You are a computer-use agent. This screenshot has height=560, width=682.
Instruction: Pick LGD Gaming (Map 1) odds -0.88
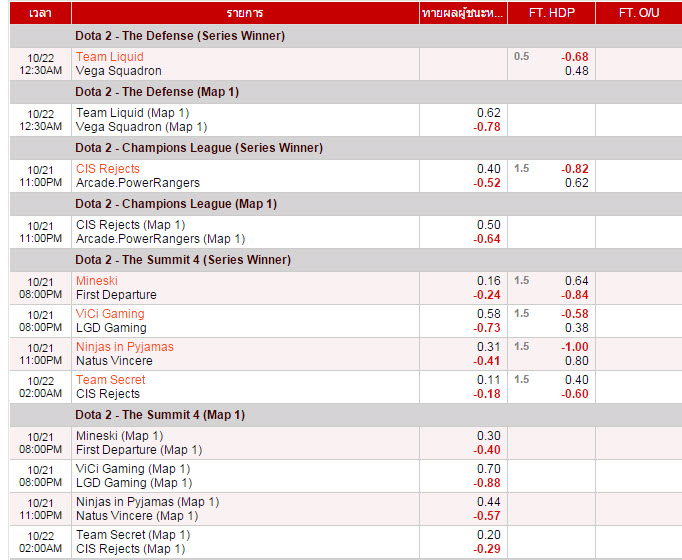[487, 483]
